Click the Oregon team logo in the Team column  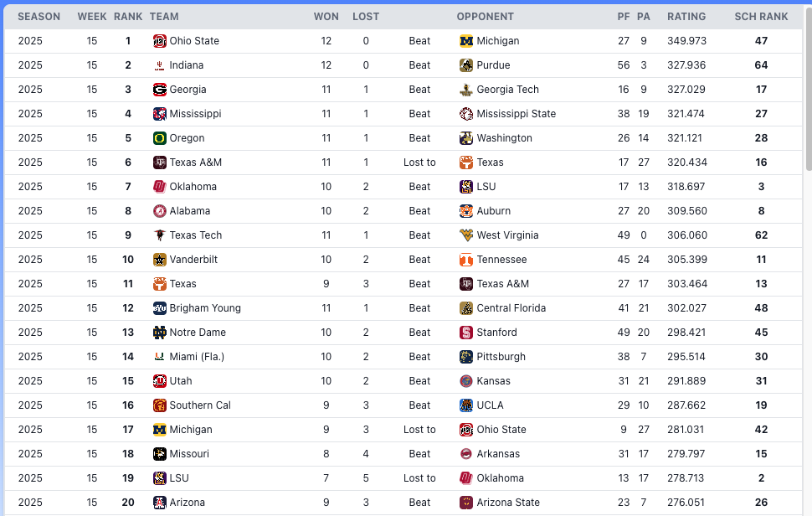coord(160,138)
